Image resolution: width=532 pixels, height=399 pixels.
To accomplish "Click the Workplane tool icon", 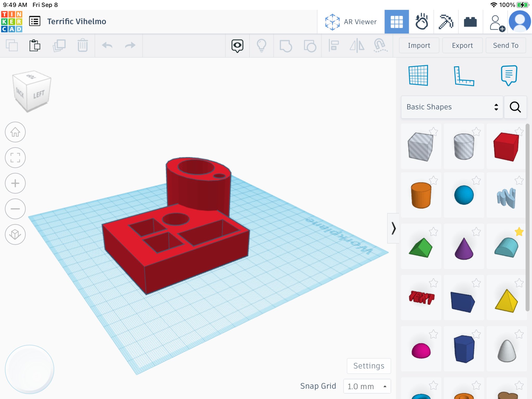I will (418, 75).
